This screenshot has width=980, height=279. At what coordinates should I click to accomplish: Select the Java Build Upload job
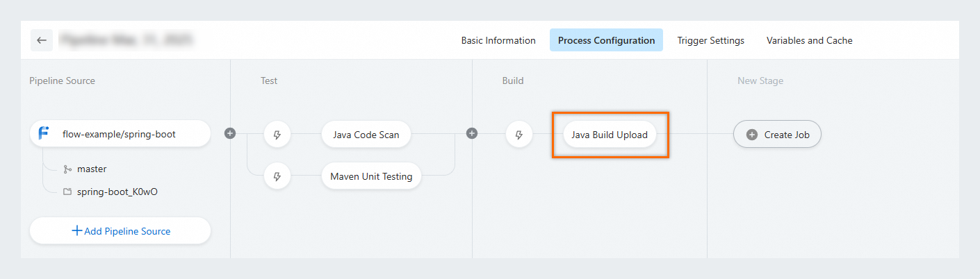point(609,135)
